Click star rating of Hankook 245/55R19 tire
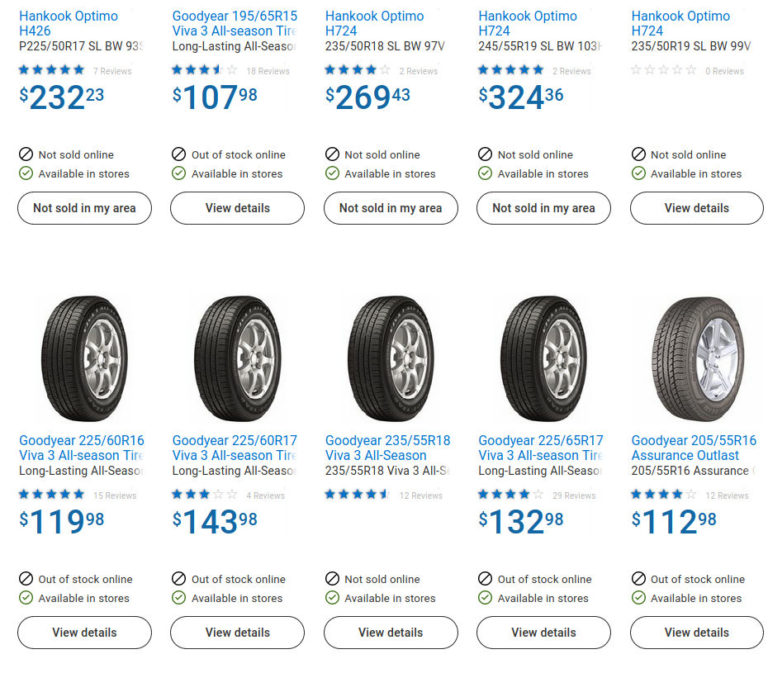 coord(511,70)
